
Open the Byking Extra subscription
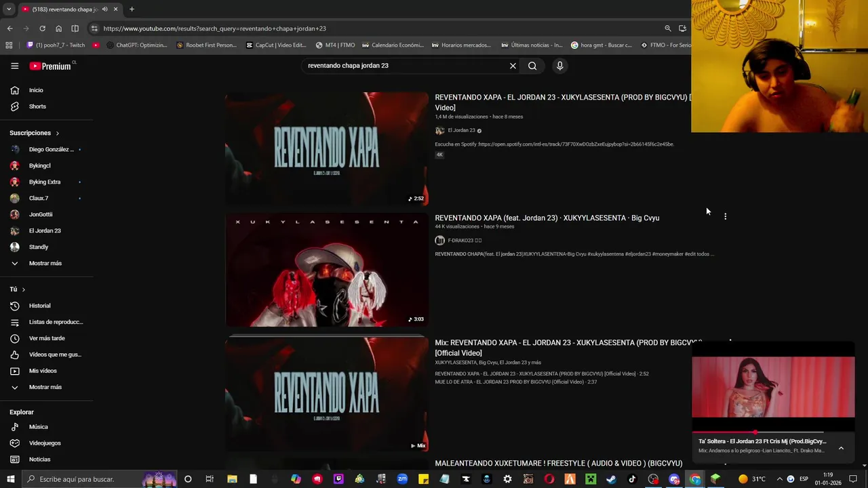tap(46, 182)
